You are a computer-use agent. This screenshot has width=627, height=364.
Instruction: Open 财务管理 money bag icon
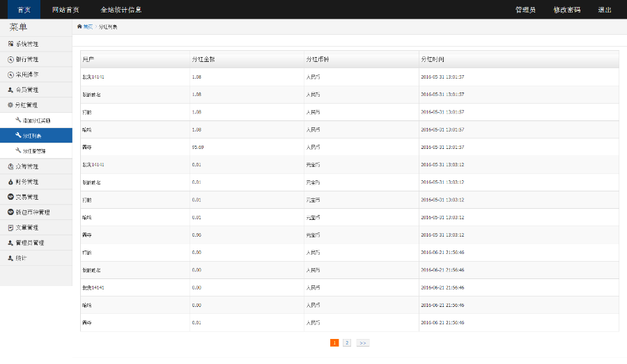[10, 182]
